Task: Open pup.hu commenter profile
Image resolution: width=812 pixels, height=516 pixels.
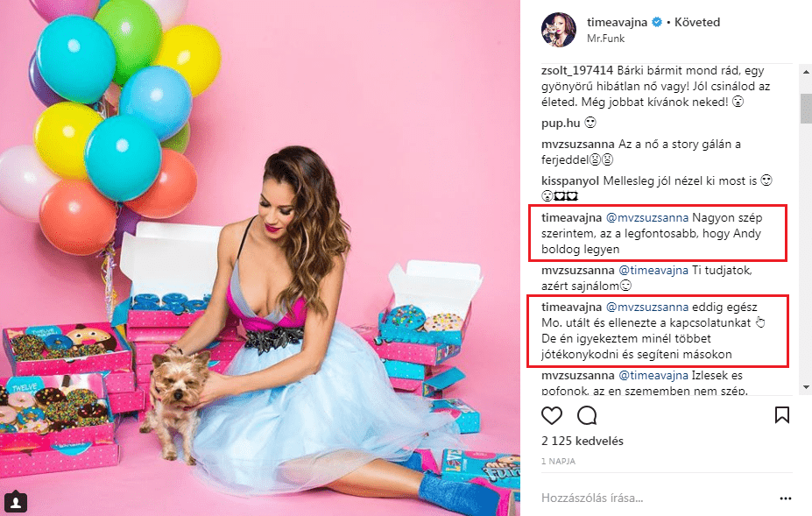Action: (x=561, y=124)
